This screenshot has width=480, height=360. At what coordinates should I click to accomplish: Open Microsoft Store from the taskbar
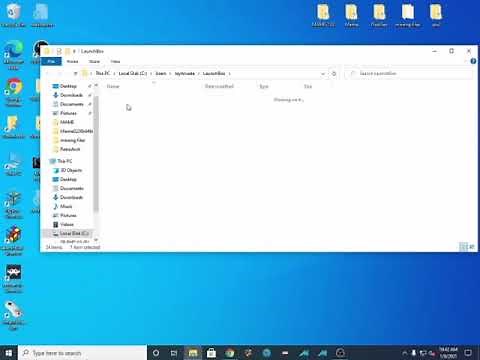click(211, 353)
